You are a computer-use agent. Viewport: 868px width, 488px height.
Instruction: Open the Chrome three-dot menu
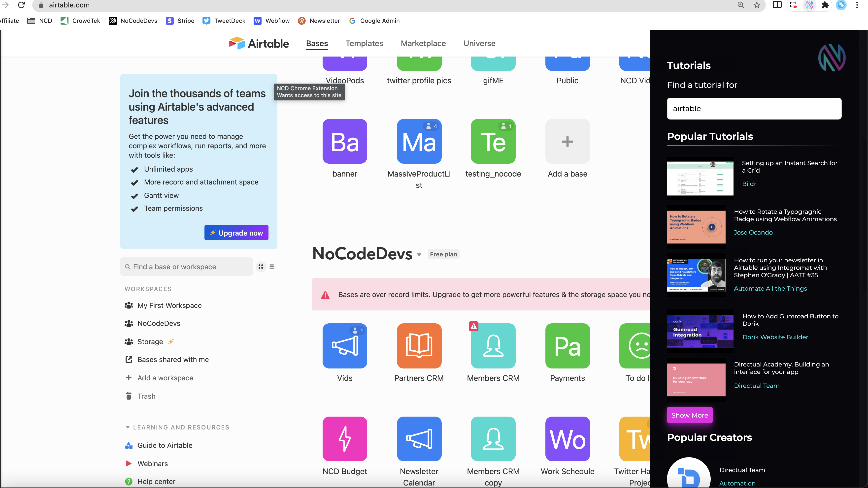[857, 5]
